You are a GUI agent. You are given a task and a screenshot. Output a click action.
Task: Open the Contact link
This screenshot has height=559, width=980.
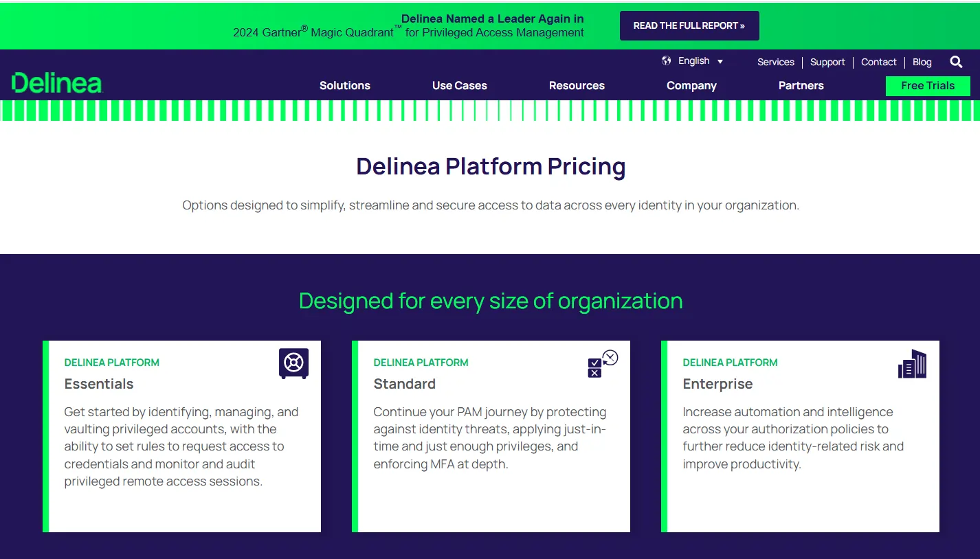tap(879, 62)
